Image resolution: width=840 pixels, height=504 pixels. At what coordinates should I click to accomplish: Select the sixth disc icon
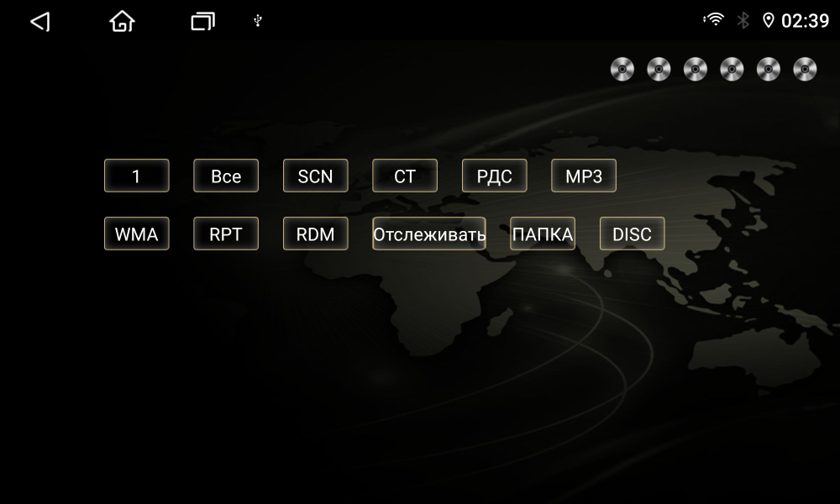(805, 69)
